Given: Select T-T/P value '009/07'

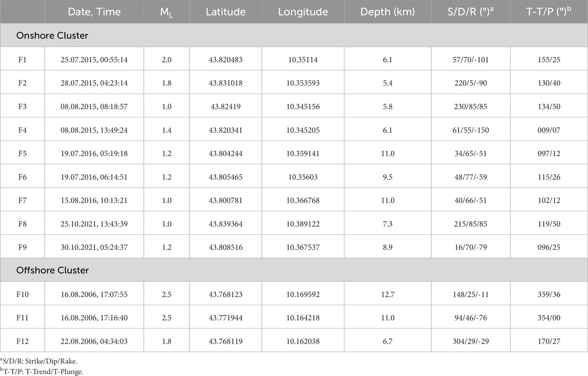Looking at the screenshot, I should click(549, 130).
